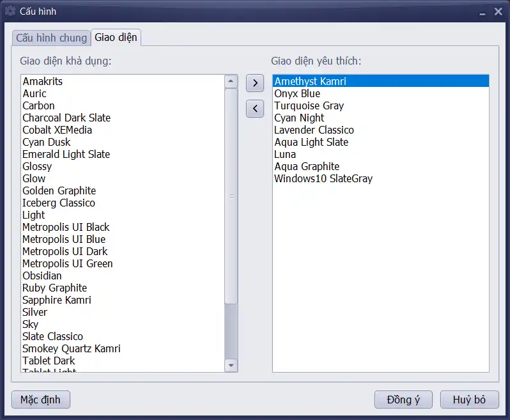510x420 pixels.
Task: Choose Charcoal Dark Slate
Action: coord(123,118)
